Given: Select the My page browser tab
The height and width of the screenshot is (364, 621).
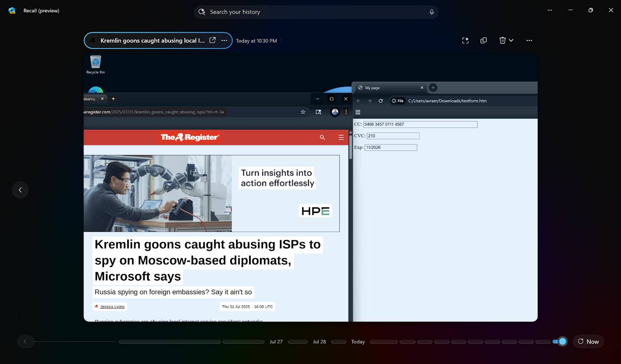Looking at the screenshot, I should [x=390, y=88].
